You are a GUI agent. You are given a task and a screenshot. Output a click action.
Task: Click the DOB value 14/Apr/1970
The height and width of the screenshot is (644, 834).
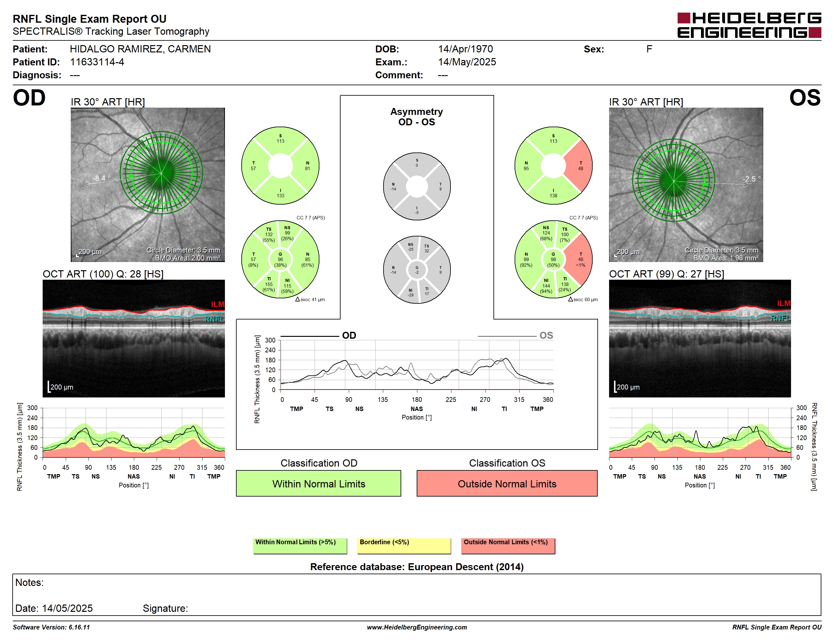(x=466, y=49)
